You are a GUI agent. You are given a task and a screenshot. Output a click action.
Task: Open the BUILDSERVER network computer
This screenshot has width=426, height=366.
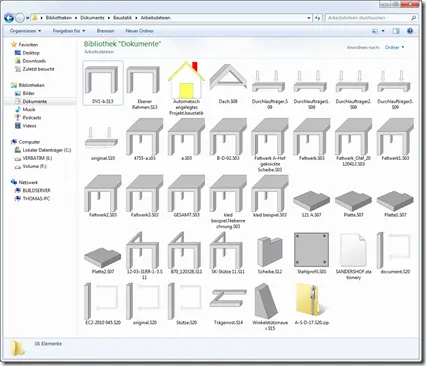point(36,191)
